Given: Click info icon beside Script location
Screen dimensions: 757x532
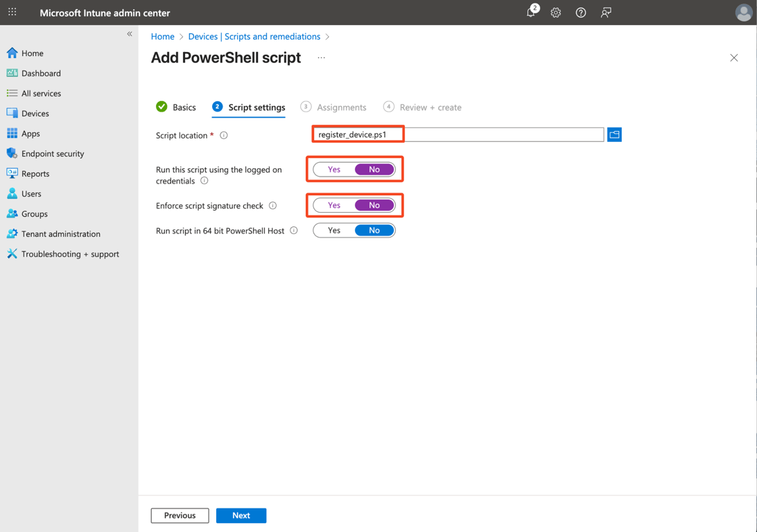Looking at the screenshot, I should coord(224,135).
